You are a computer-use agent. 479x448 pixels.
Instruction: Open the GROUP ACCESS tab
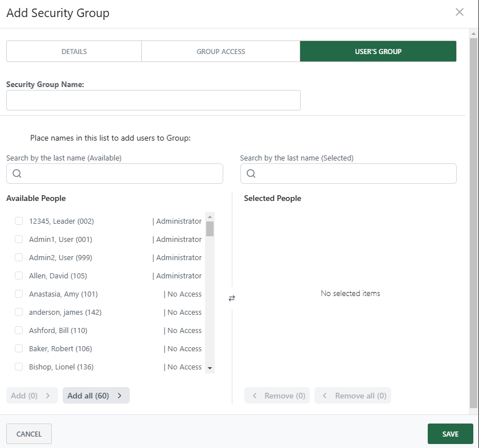[220, 51]
